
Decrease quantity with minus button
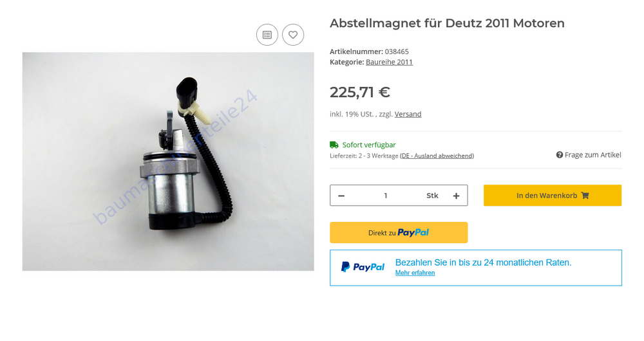pyautogui.click(x=341, y=196)
